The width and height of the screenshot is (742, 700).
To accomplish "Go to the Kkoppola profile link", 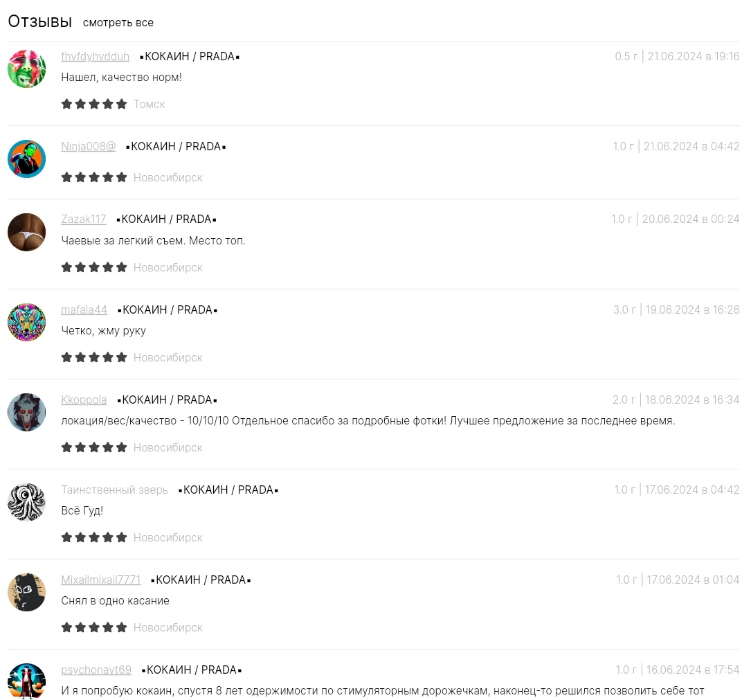I will (x=84, y=400).
